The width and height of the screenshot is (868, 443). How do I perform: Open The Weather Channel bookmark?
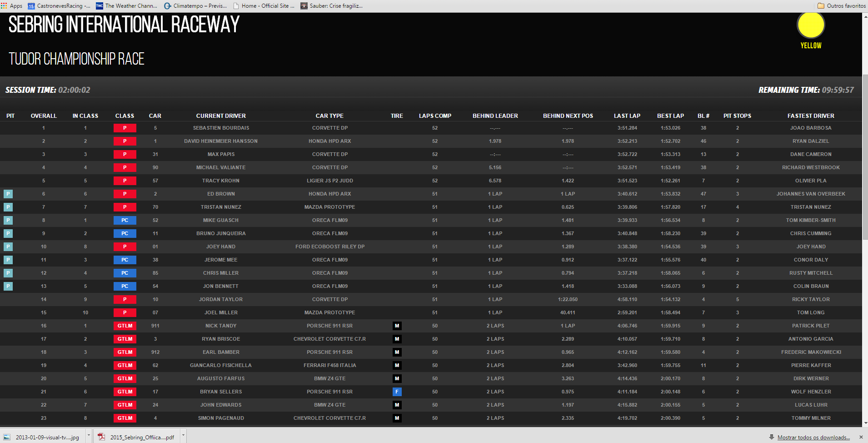(127, 6)
